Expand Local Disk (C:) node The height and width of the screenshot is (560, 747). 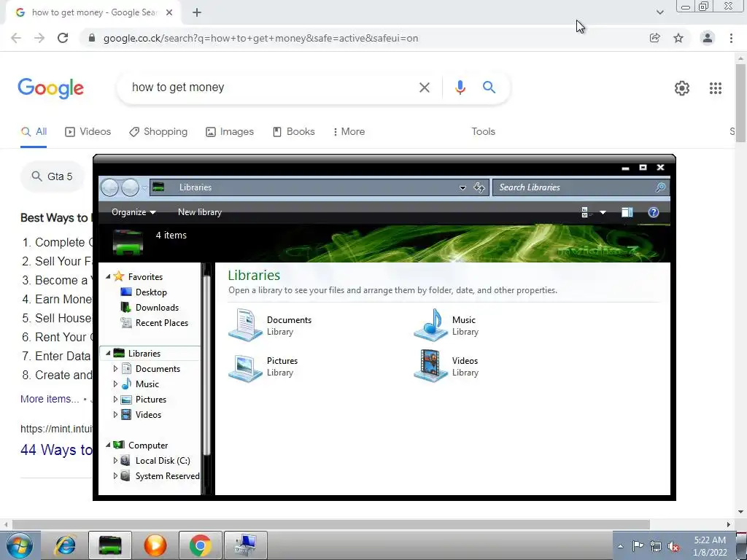(x=115, y=461)
